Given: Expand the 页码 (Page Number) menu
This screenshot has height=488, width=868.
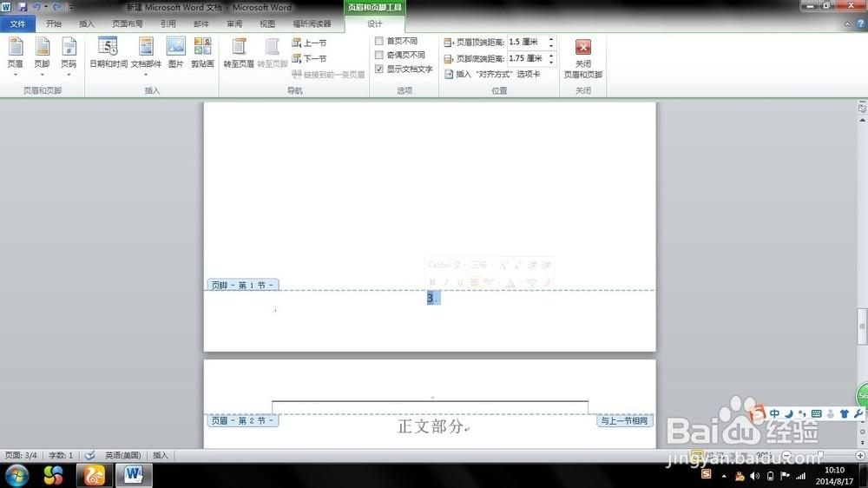Looking at the screenshot, I should click(69, 52).
